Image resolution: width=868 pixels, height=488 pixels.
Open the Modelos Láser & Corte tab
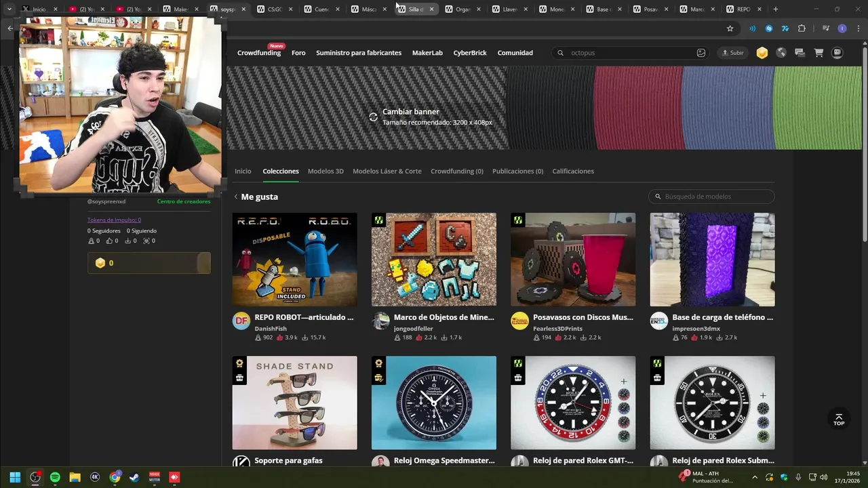387,171
